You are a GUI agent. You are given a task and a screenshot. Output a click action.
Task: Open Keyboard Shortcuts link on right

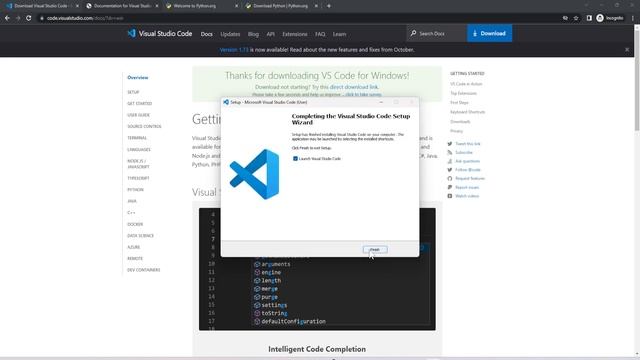pos(467,112)
